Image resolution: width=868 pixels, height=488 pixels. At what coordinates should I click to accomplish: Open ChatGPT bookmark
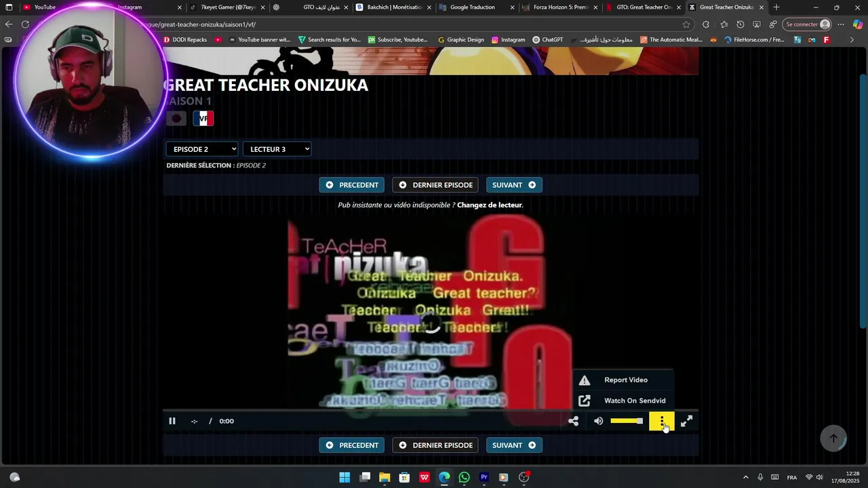tap(547, 40)
